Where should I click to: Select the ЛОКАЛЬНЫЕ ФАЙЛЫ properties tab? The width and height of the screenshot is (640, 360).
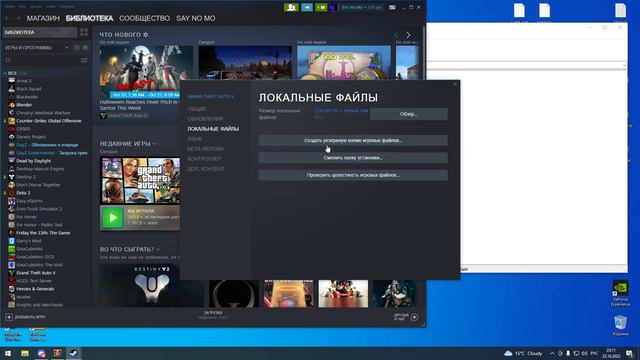(x=213, y=129)
